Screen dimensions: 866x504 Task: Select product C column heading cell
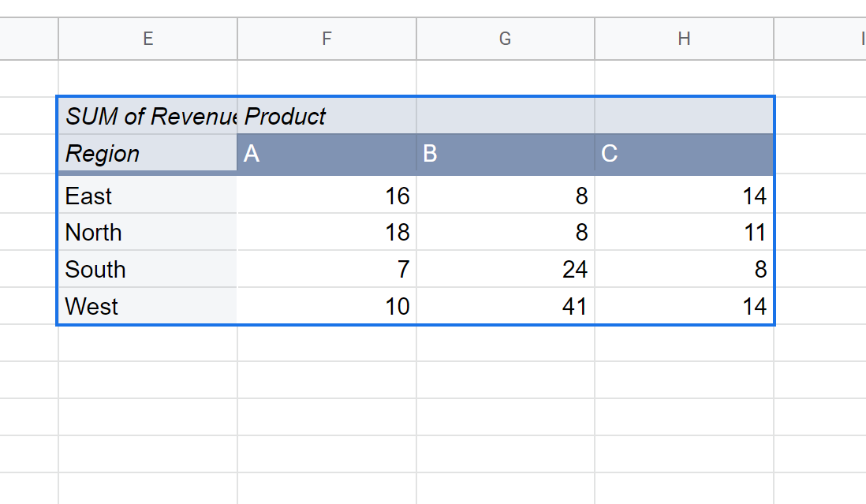tap(685, 153)
